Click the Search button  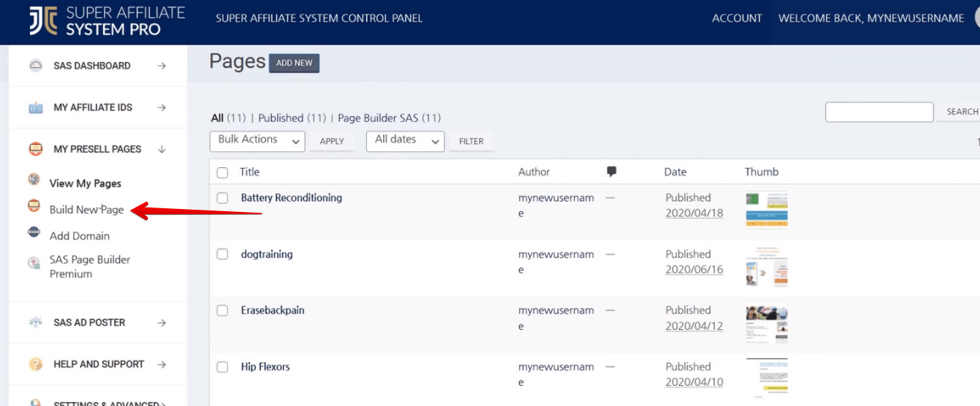pyautogui.click(x=960, y=112)
